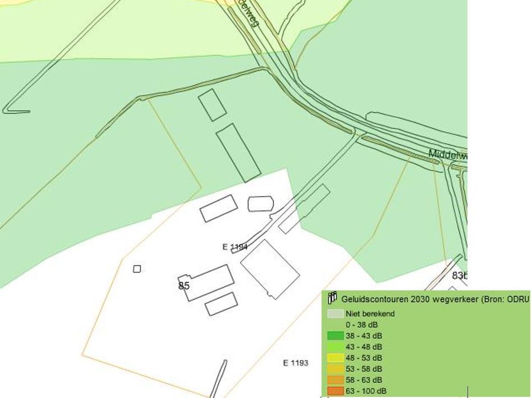
Task: Click the Geluidscontouren legend layer icon
Action: (332, 298)
